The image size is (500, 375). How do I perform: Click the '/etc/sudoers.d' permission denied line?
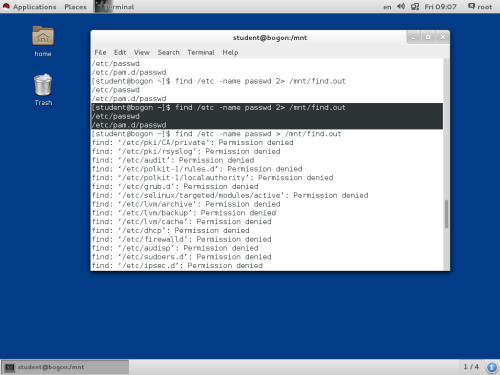182,257
